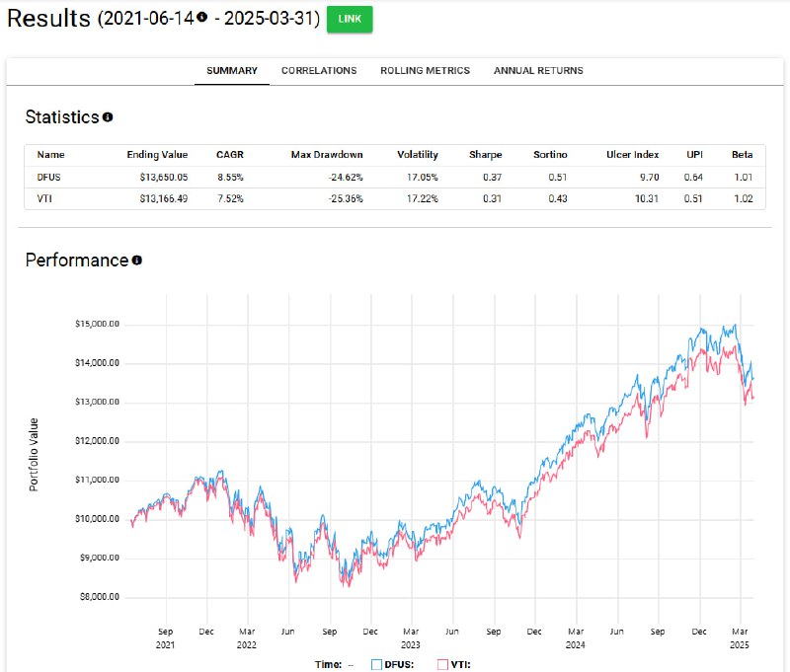Click VTI volatility 17.22%
This screenshot has height=672, width=790.
[x=423, y=198]
